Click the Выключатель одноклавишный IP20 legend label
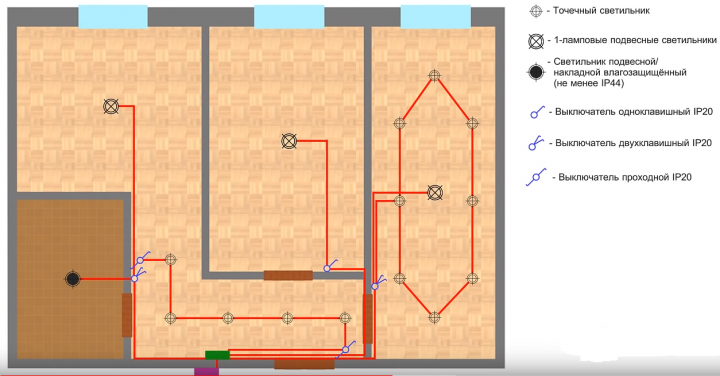Image resolution: width=720 pixels, height=376 pixels. [634, 112]
